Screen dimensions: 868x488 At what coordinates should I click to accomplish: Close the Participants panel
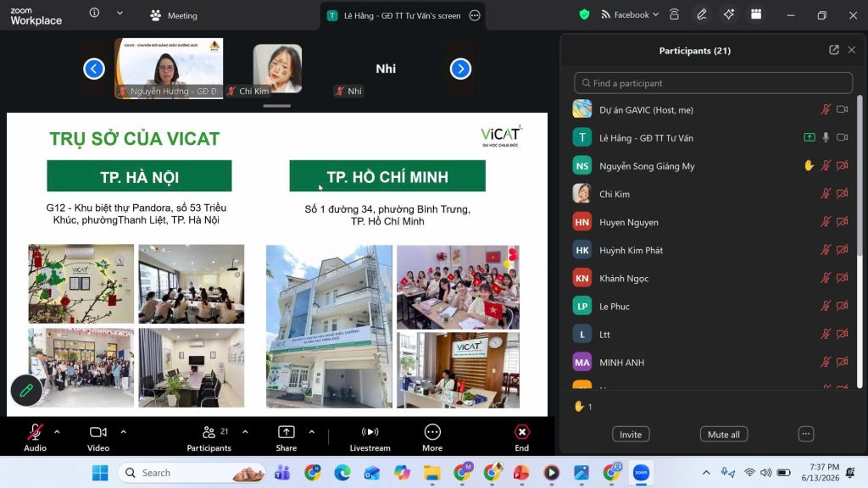point(852,50)
